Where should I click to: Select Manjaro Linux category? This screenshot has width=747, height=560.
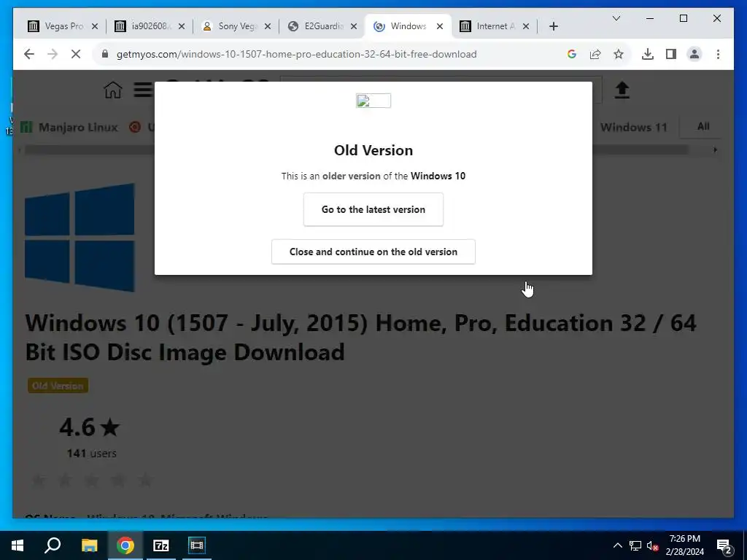coord(69,127)
